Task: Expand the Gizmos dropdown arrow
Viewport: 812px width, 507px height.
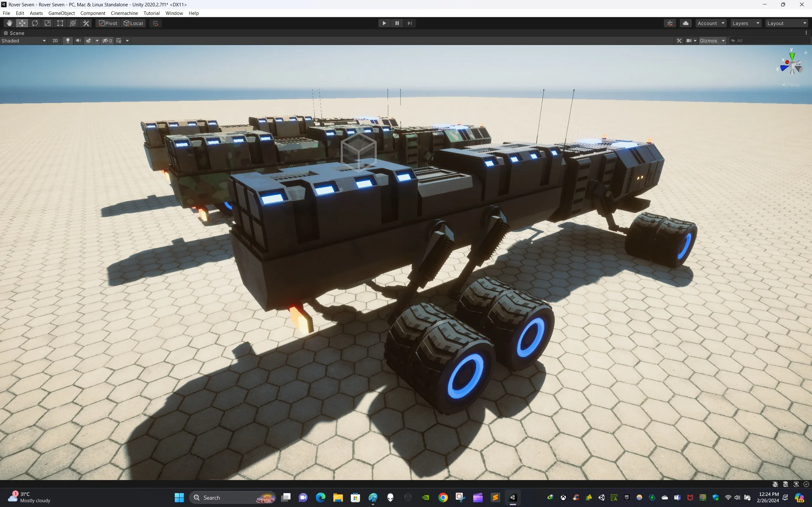Action: (x=724, y=41)
